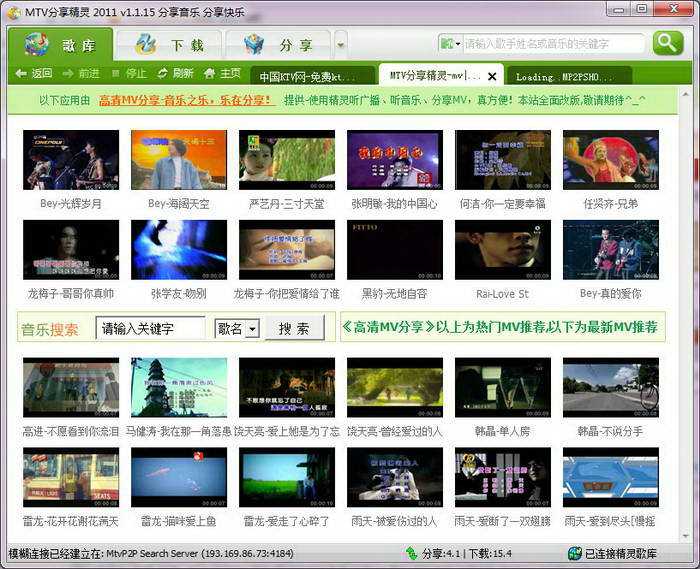Open 龙梅子-哥哥你真帅 video thumbnail
This screenshot has width=700, height=569.
click(x=71, y=249)
